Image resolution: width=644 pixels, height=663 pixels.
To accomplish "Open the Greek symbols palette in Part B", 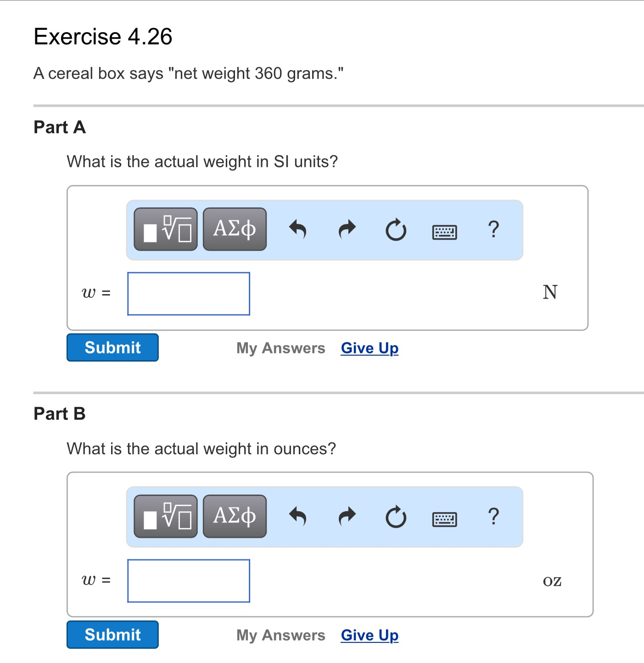I will pyautogui.click(x=235, y=517).
